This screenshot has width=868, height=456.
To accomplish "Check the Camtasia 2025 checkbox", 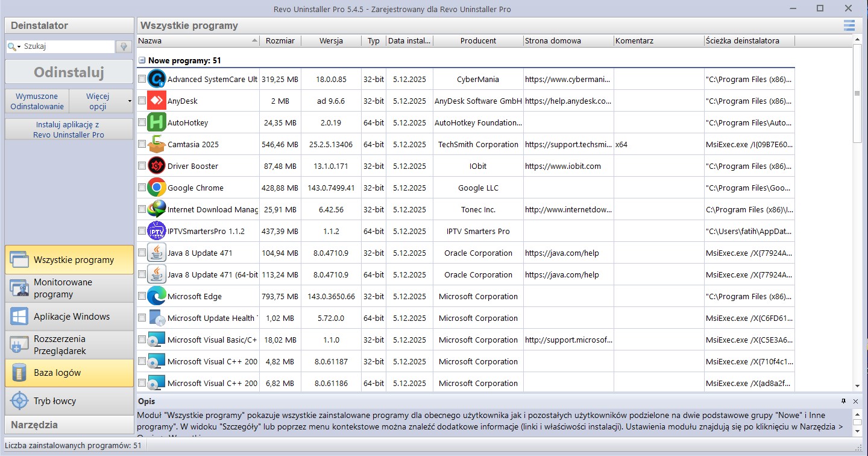I will pyautogui.click(x=142, y=144).
